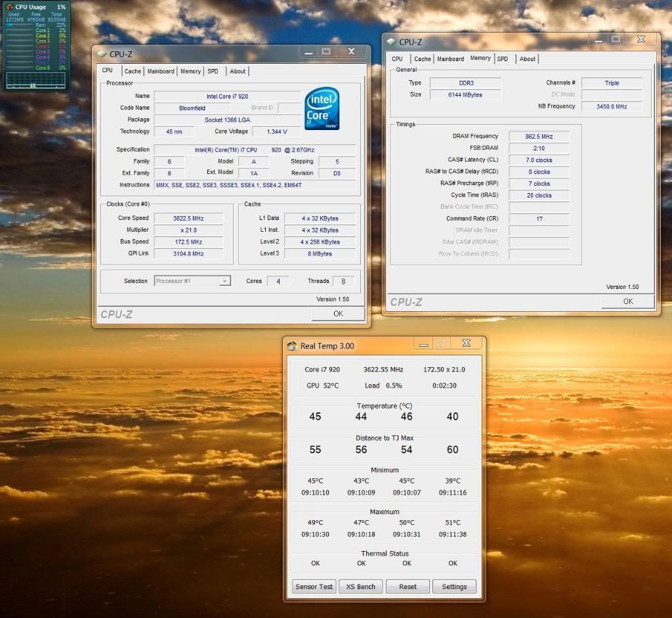Switch to CPU tab in CPU-Z memory window
This screenshot has height=618, width=672.
click(397, 58)
